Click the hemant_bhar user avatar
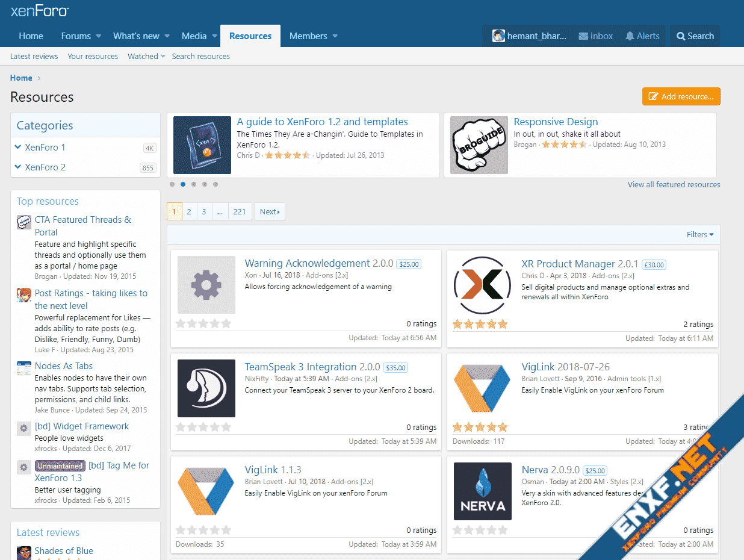744x560 pixels. (x=498, y=36)
